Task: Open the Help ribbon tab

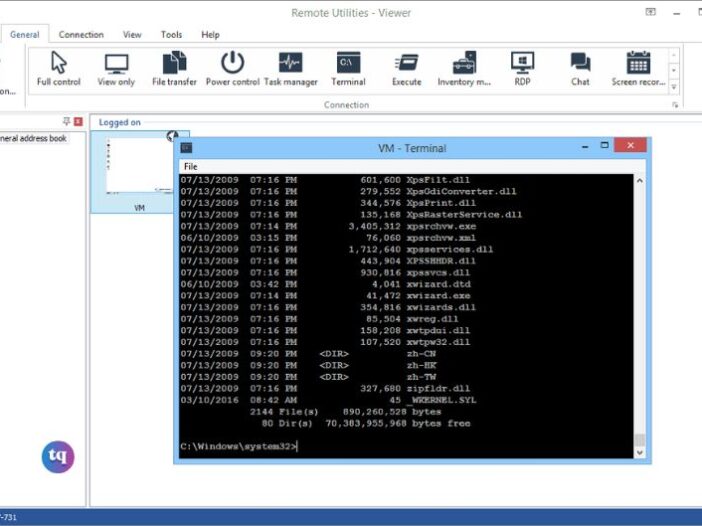Action: point(210,34)
